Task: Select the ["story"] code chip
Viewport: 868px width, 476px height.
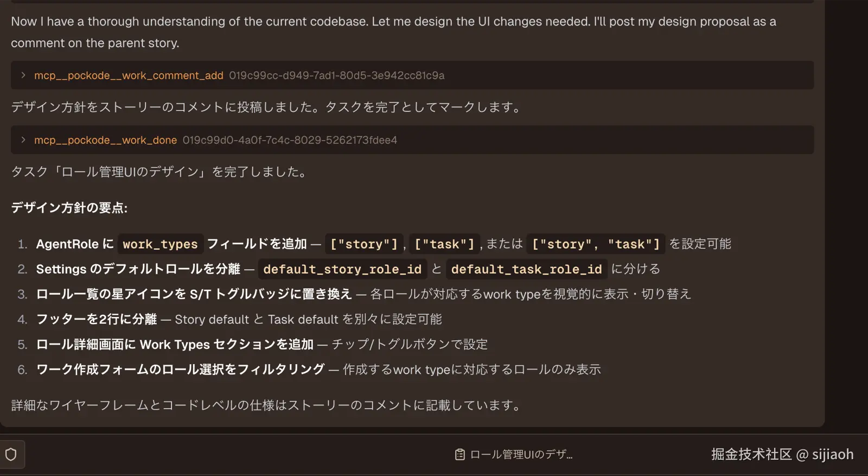Action: 364,244
